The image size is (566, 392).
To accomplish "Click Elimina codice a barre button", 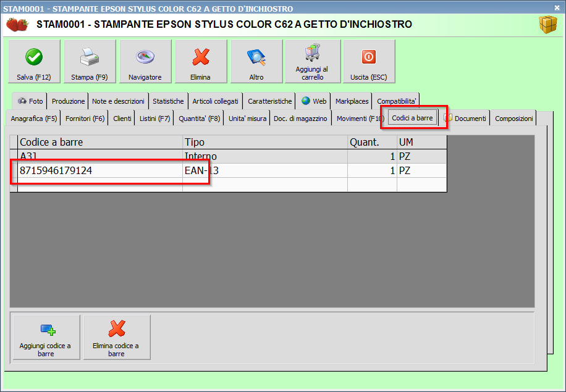I will click(117, 337).
